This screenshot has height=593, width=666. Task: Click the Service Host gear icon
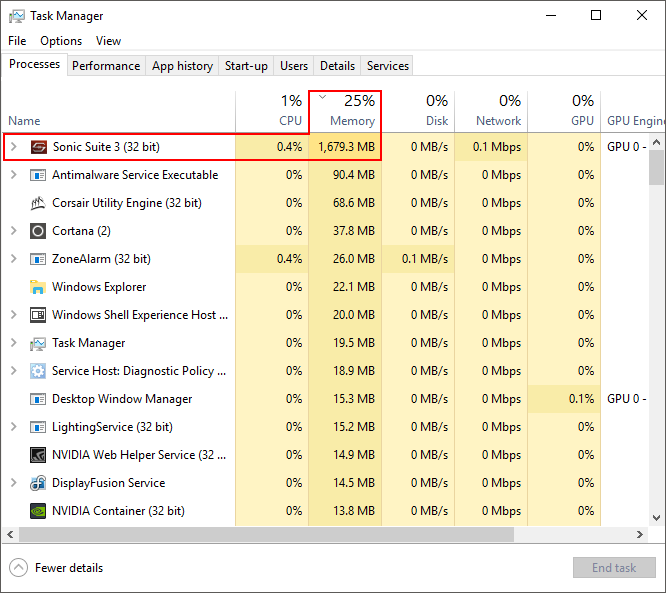pyautogui.click(x=38, y=371)
